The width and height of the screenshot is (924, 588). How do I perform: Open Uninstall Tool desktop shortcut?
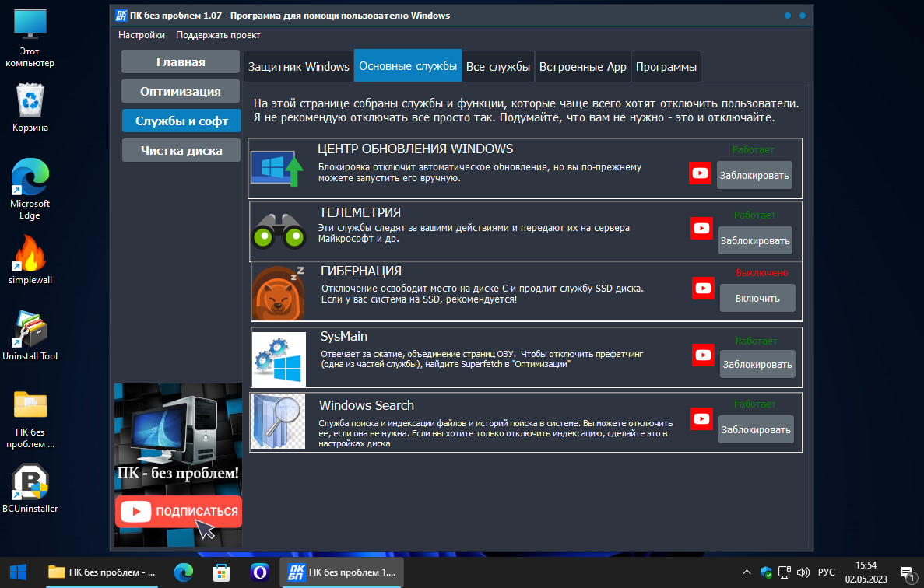click(x=30, y=335)
